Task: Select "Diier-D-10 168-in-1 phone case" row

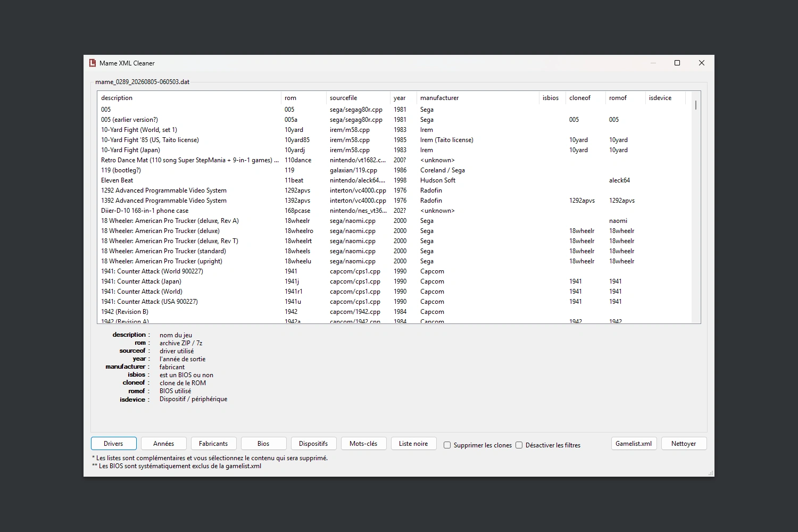Action: (x=395, y=211)
